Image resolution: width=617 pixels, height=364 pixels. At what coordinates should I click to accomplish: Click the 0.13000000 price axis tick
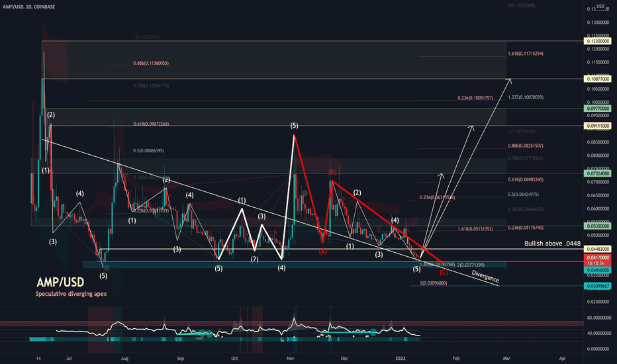(599, 23)
